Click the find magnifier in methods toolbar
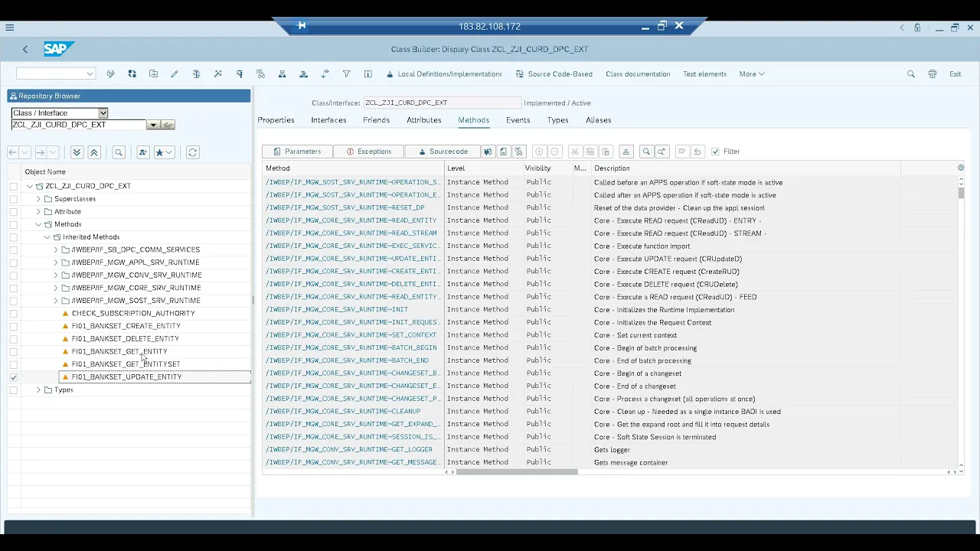 (646, 152)
